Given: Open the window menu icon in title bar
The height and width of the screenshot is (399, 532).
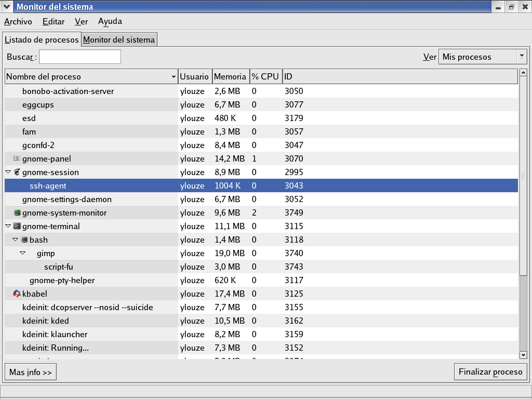Looking at the screenshot, I should click(6, 7).
